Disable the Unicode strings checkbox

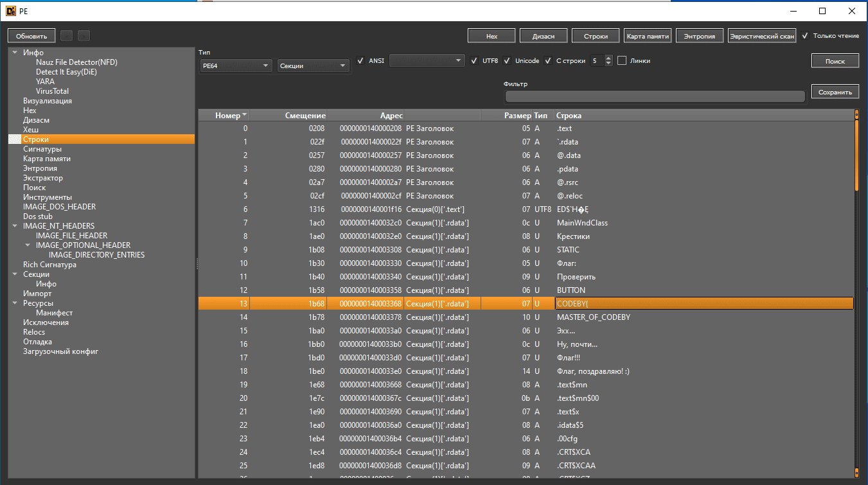pyautogui.click(x=507, y=60)
